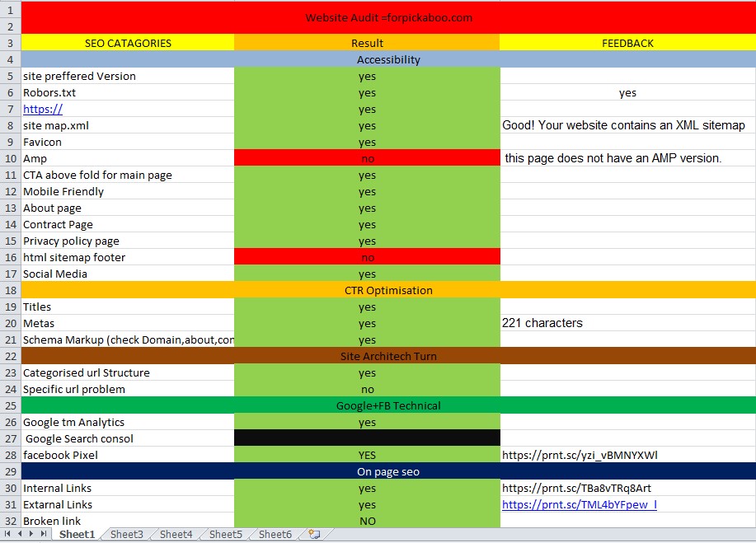Select the Accessibility section header cell
This screenshot has width=756, height=543.
point(388,59)
